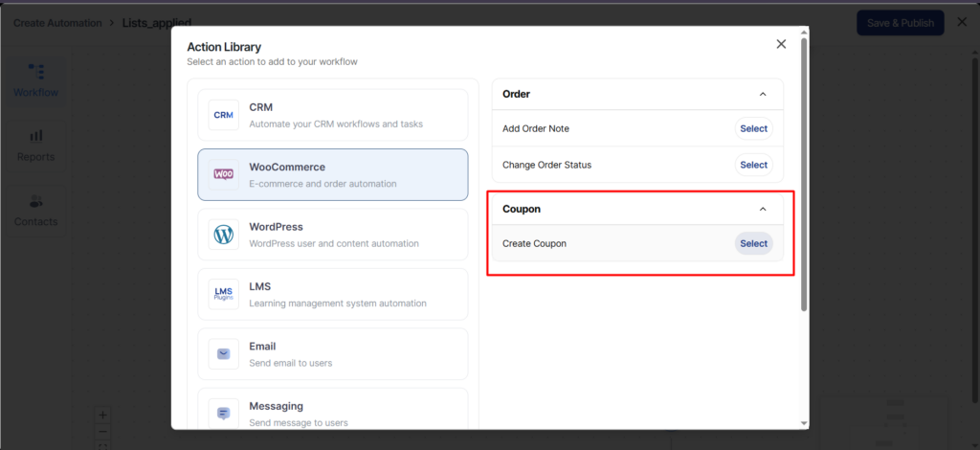Viewport: 980px width, 450px height.
Task: Click the Create Automation breadcrumb link
Action: tap(57, 22)
